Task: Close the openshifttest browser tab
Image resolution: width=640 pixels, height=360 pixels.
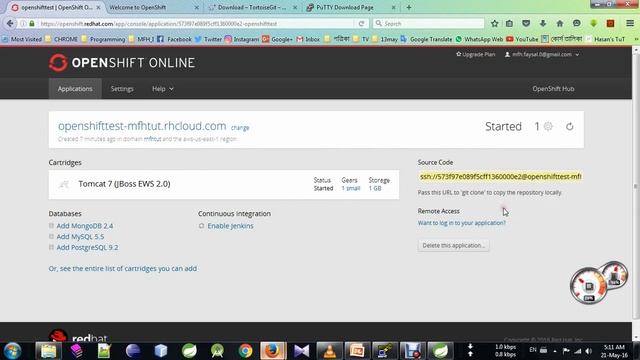Action: click(98, 7)
